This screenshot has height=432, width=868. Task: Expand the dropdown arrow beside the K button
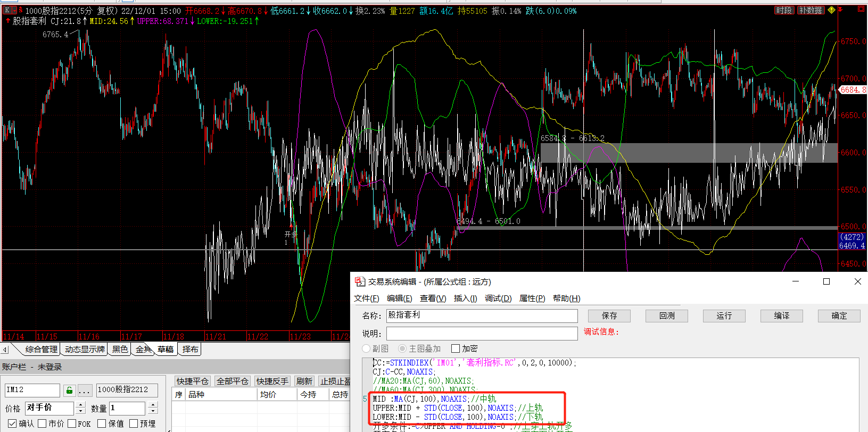pyautogui.click(x=14, y=11)
